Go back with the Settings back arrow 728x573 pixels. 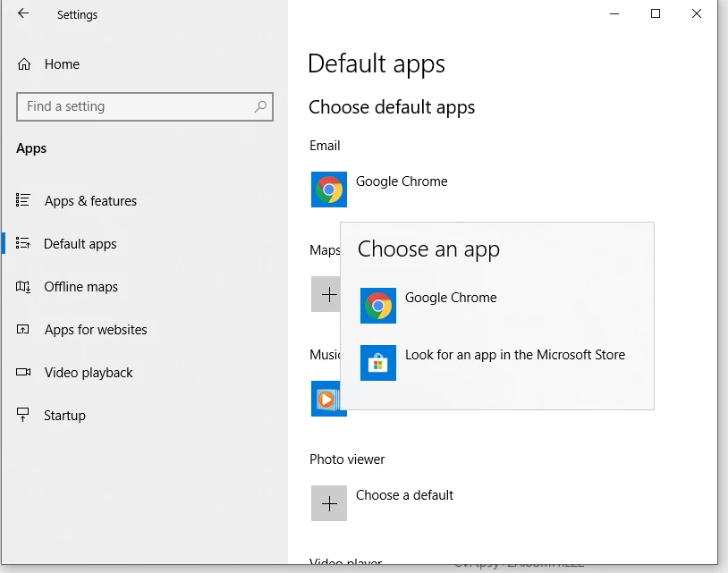(22, 13)
